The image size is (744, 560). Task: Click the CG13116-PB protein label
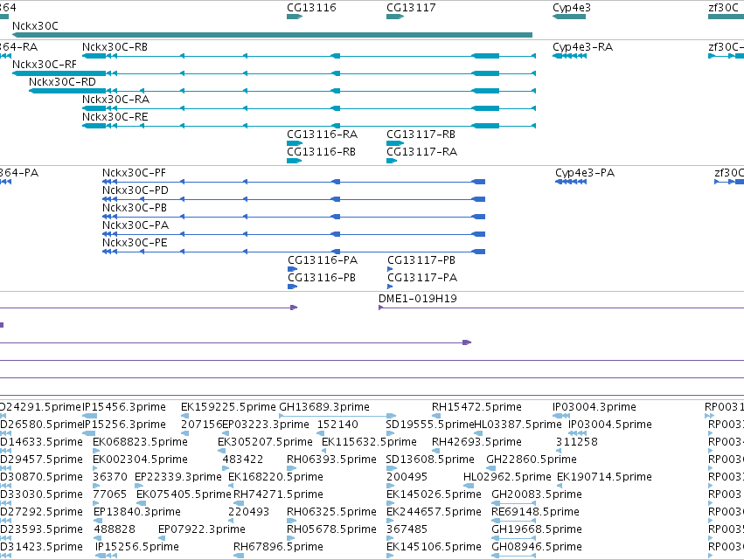pos(322,278)
